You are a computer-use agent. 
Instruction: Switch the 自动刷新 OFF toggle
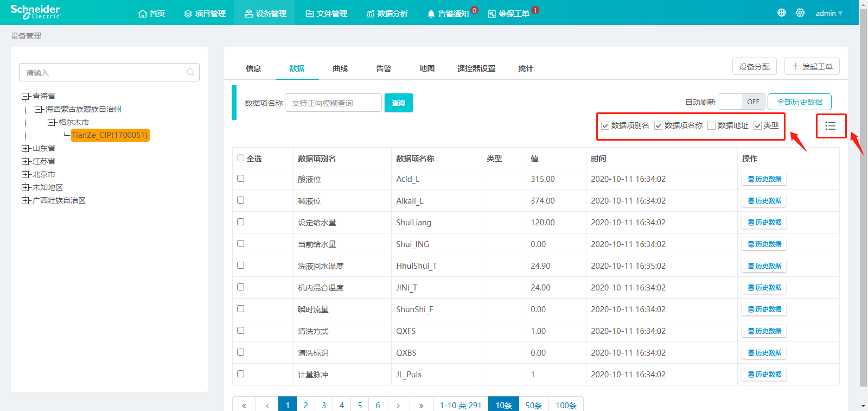(742, 102)
